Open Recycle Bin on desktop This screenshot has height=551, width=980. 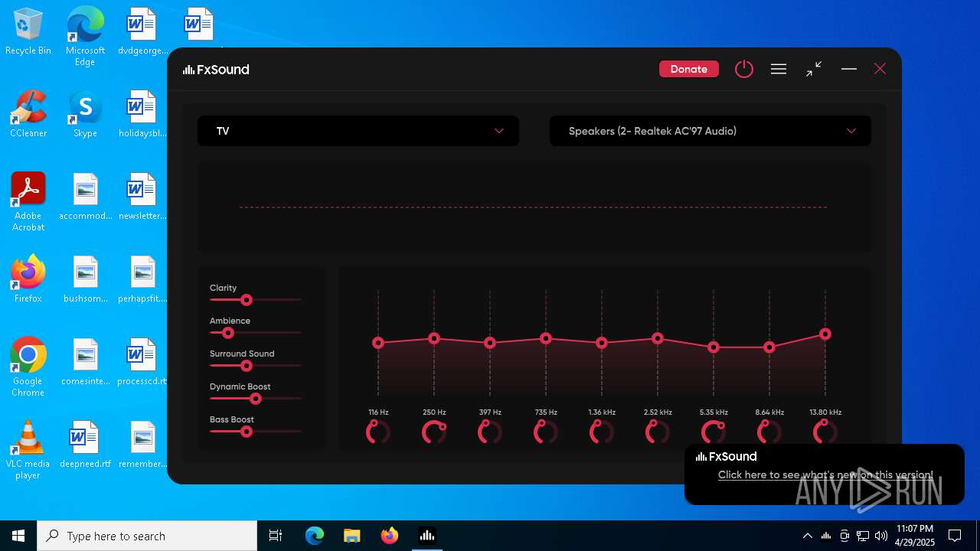[28, 32]
